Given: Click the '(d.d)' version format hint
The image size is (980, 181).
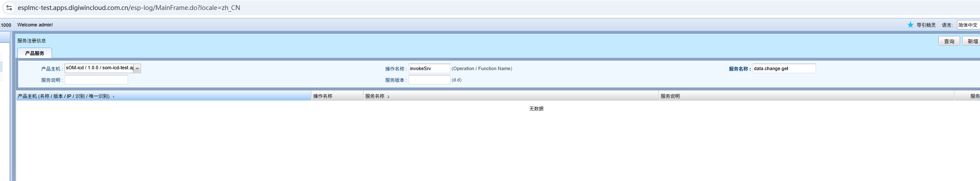Looking at the screenshot, I should [x=457, y=80].
